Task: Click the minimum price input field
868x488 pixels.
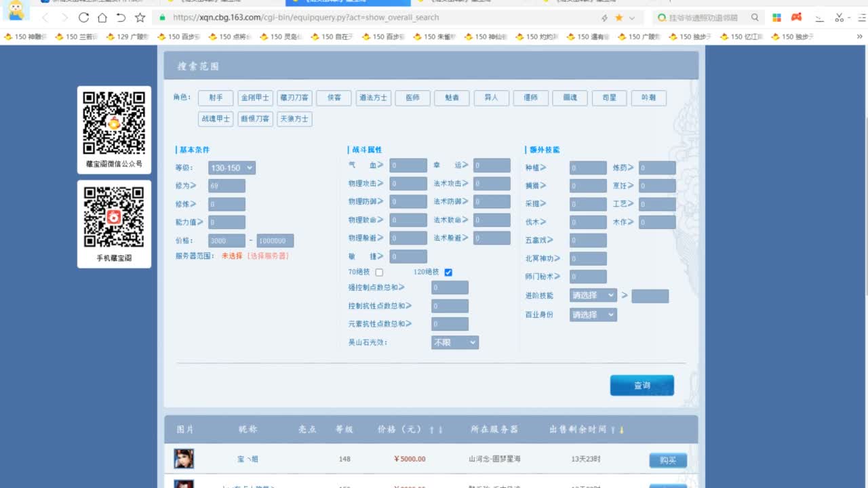Action: point(226,241)
